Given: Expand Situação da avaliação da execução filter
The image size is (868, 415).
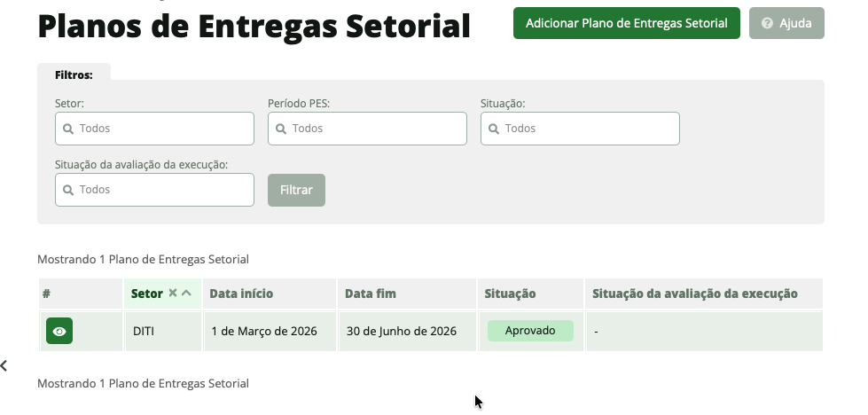Looking at the screenshot, I should pyautogui.click(x=154, y=190).
